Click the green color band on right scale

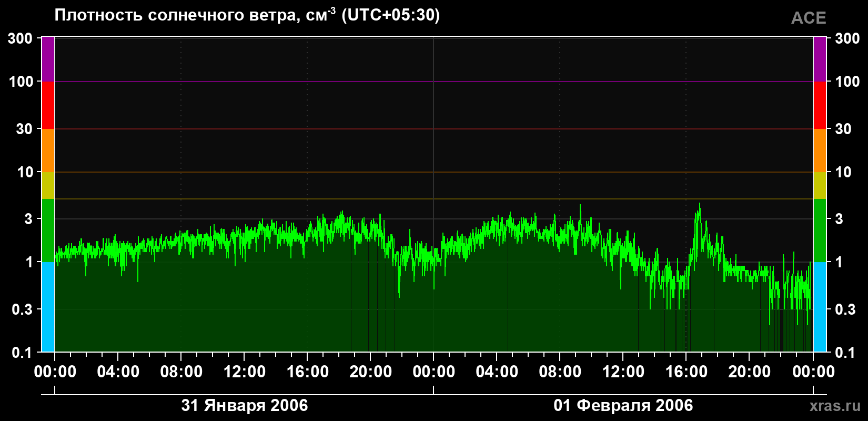820,230
